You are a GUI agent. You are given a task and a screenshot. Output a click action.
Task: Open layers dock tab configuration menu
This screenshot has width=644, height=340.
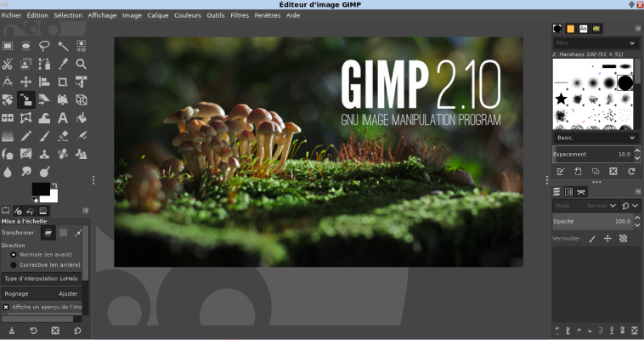(637, 191)
